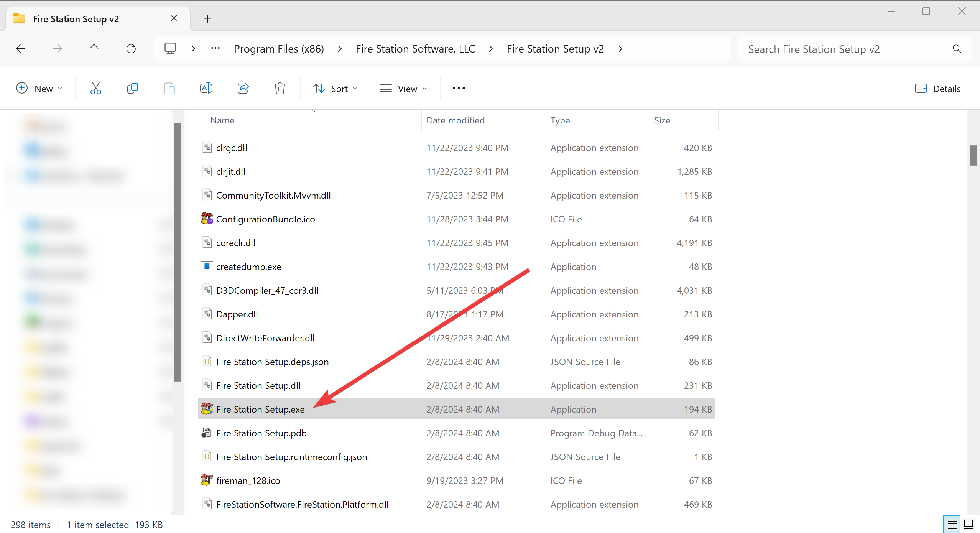The width and height of the screenshot is (980, 533).
Task: Click the Cut scissors icon
Action: pos(95,89)
